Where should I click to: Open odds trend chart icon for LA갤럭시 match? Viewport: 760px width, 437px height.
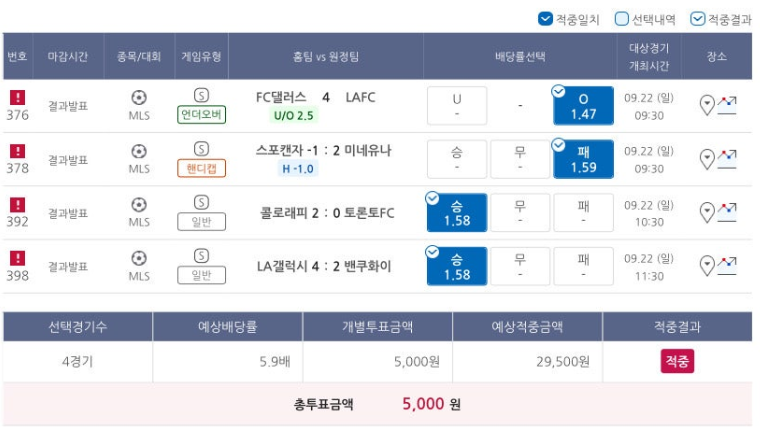tap(727, 266)
